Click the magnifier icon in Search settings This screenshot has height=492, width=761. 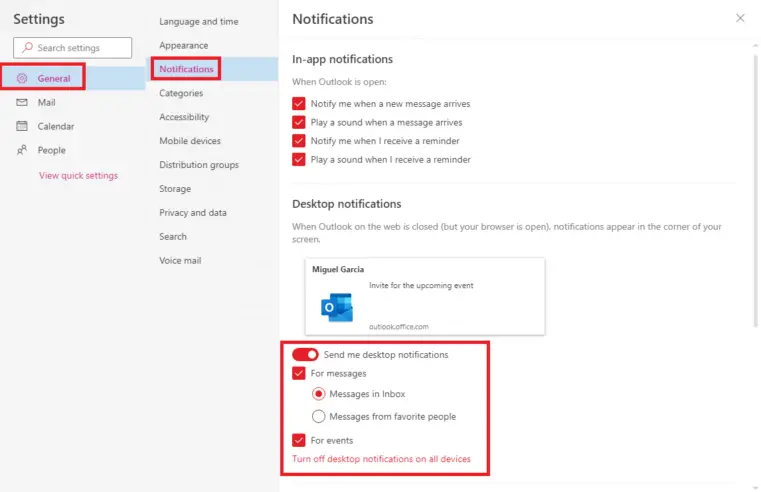tap(27, 48)
